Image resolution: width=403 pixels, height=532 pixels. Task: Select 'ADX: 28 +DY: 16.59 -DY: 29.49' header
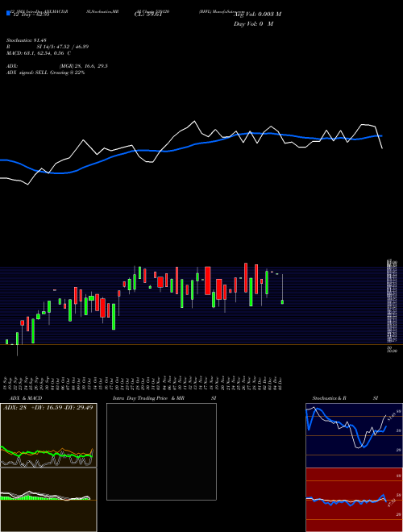[x=48, y=407]
